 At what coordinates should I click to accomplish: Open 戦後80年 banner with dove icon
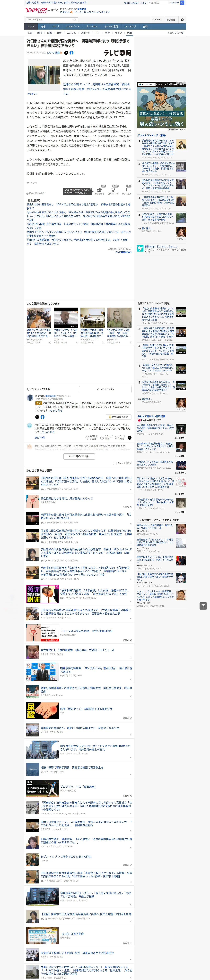162,249
